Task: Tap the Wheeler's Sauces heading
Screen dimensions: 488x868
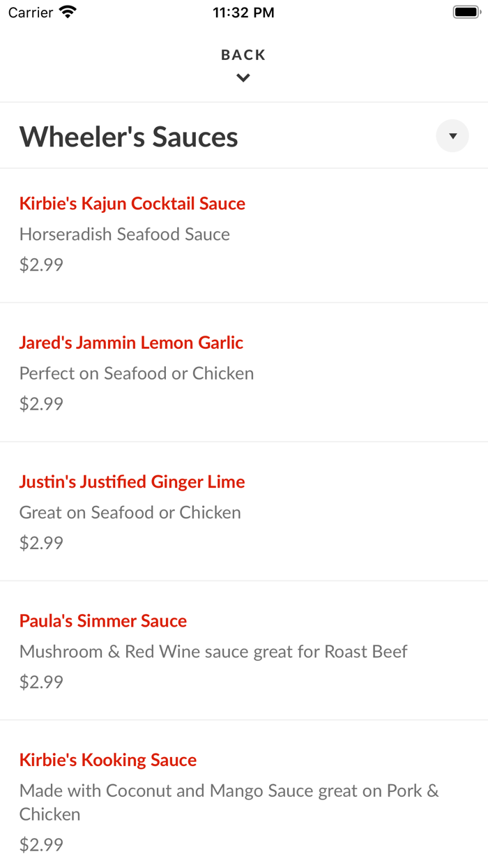Action: point(129,137)
